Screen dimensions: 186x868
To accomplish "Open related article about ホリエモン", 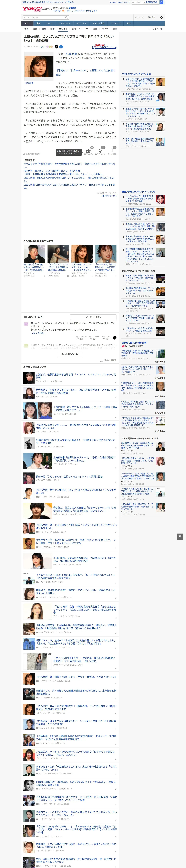I will click(x=69, y=165).
